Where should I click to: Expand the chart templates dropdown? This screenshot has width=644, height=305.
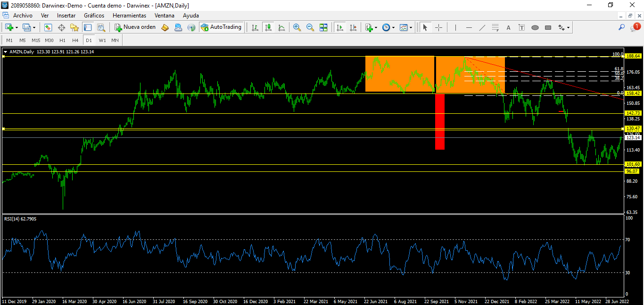click(x=411, y=27)
